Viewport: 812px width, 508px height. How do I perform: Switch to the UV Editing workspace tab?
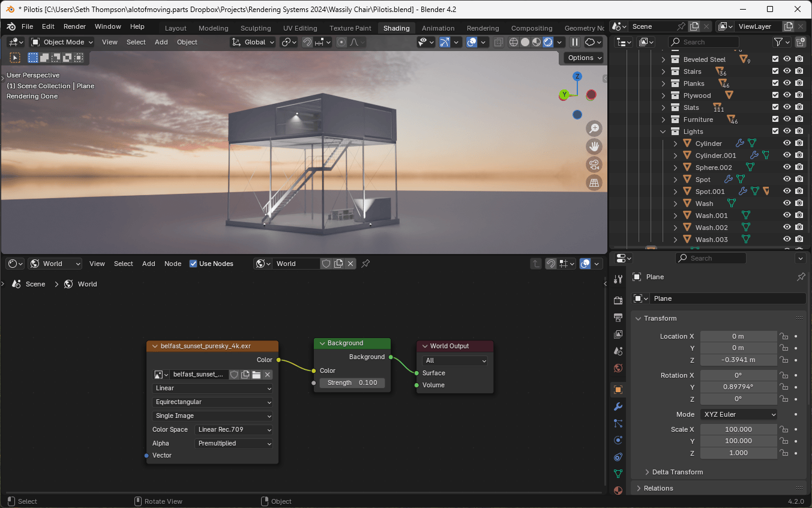pos(300,28)
